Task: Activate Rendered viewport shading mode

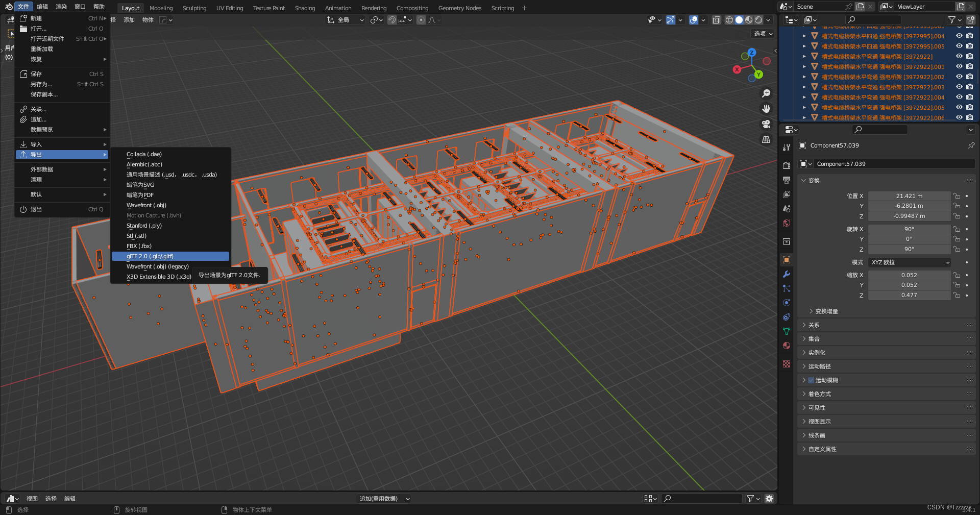Action: (759, 20)
